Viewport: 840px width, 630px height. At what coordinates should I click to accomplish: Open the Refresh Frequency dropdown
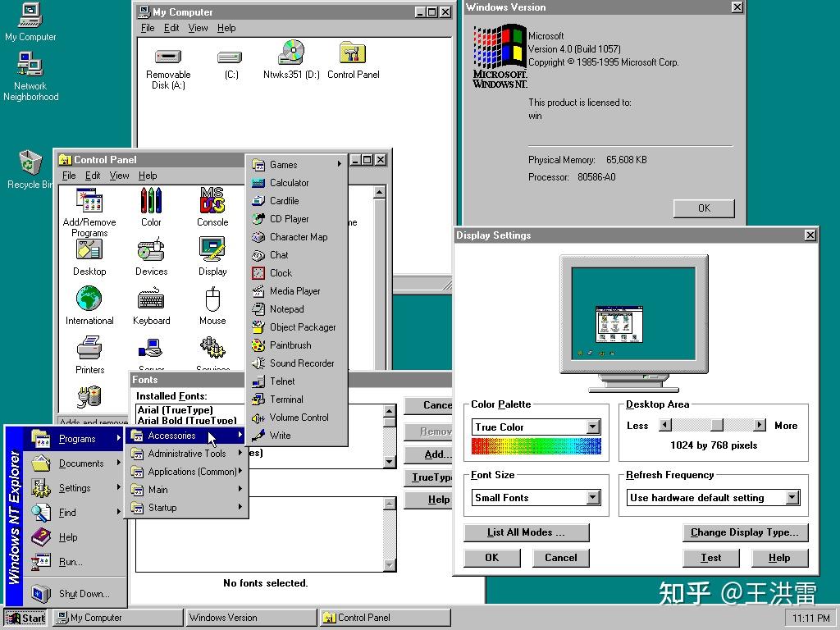[792, 497]
